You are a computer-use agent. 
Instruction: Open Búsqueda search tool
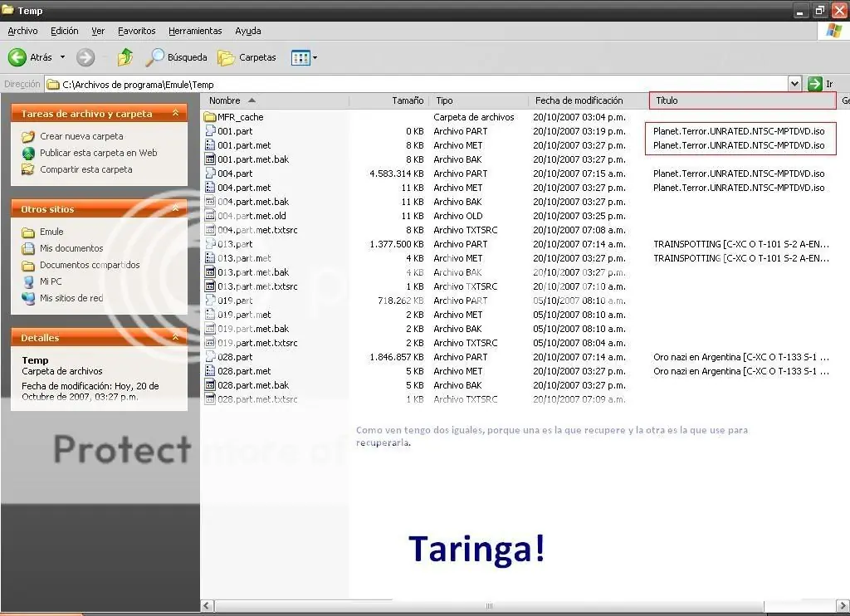click(x=176, y=57)
